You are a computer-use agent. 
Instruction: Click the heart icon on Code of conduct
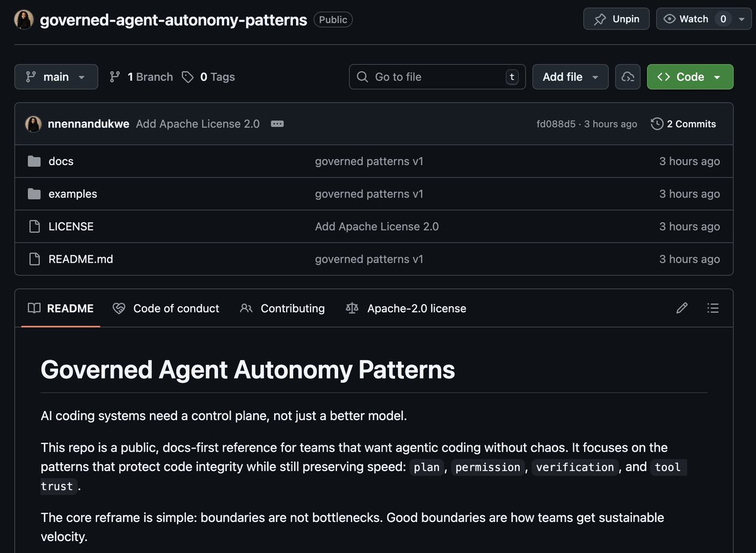119,309
